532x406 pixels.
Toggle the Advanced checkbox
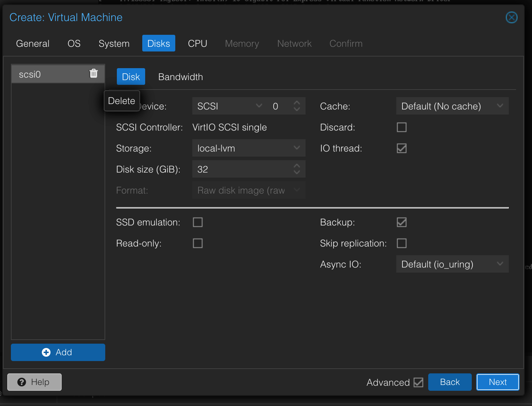click(418, 382)
